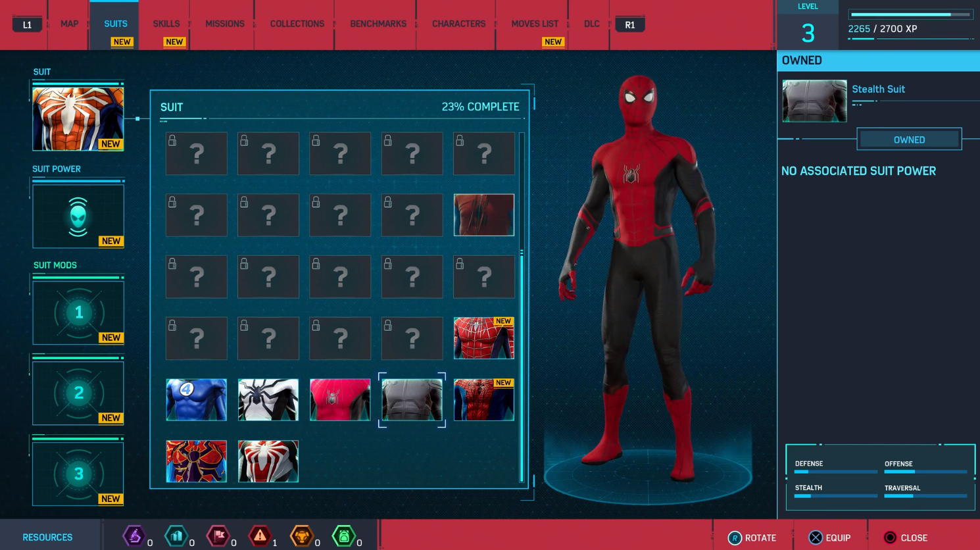
Task: Select the red suit left of the Stealth Suit
Action: [x=340, y=400]
